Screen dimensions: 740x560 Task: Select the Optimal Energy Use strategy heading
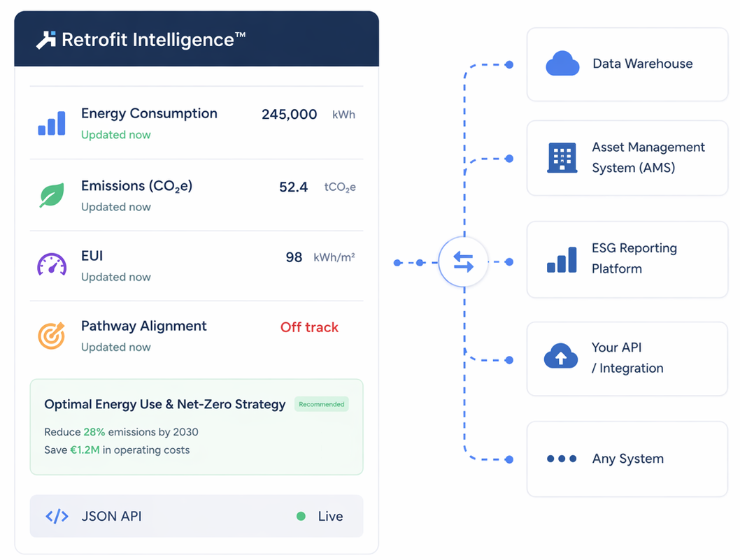[164, 404]
